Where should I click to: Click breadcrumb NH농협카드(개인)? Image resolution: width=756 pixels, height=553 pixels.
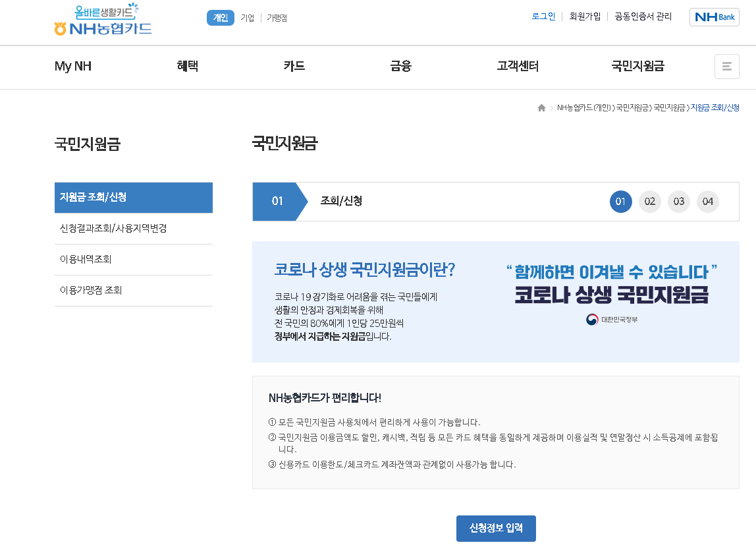click(584, 107)
